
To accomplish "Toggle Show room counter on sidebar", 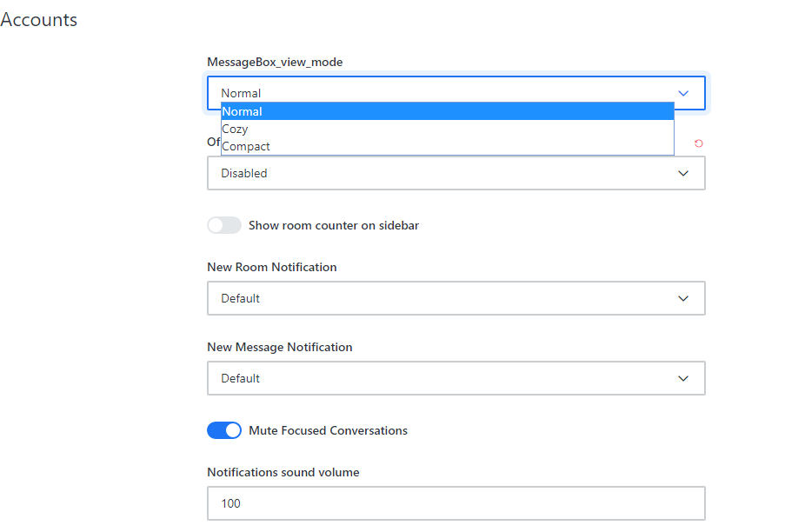I will [224, 225].
